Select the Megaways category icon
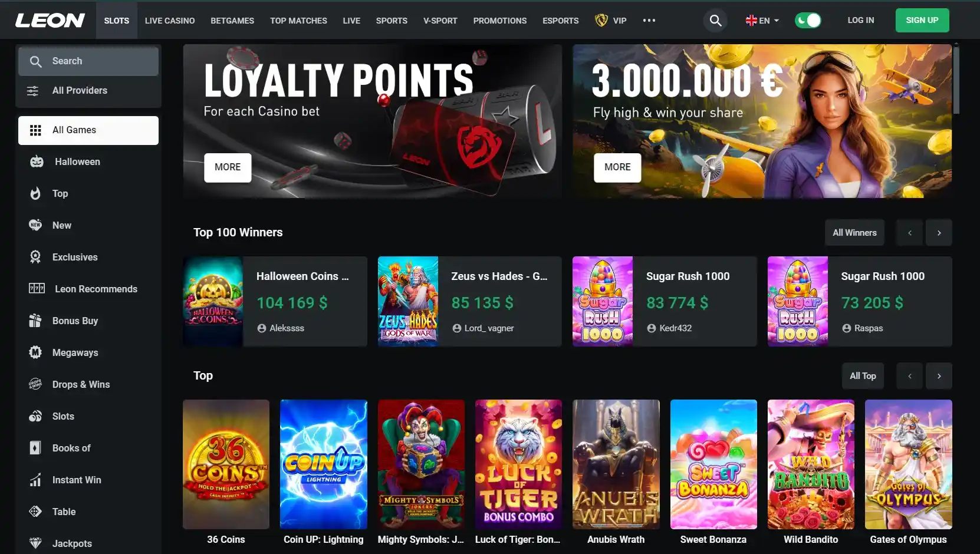This screenshot has height=554, width=980. coord(35,352)
